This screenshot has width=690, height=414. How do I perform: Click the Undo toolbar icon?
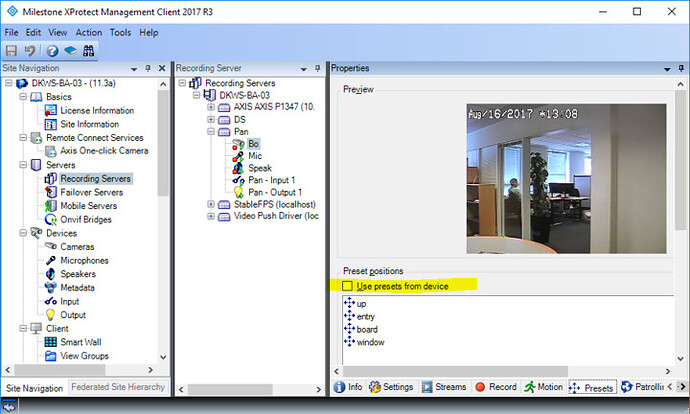(30, 51)
